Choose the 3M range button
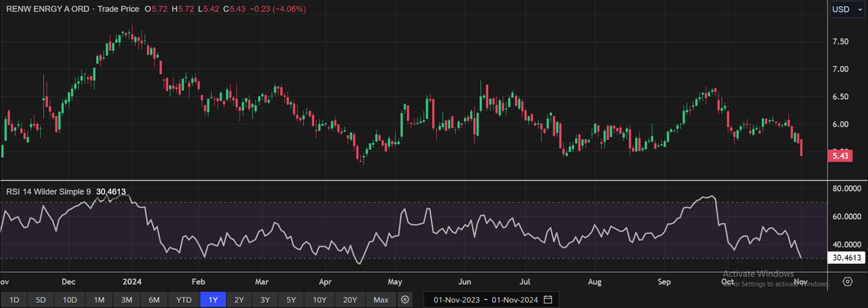The width and height of the screenshot is (868, 308). [x=126, y=300]
